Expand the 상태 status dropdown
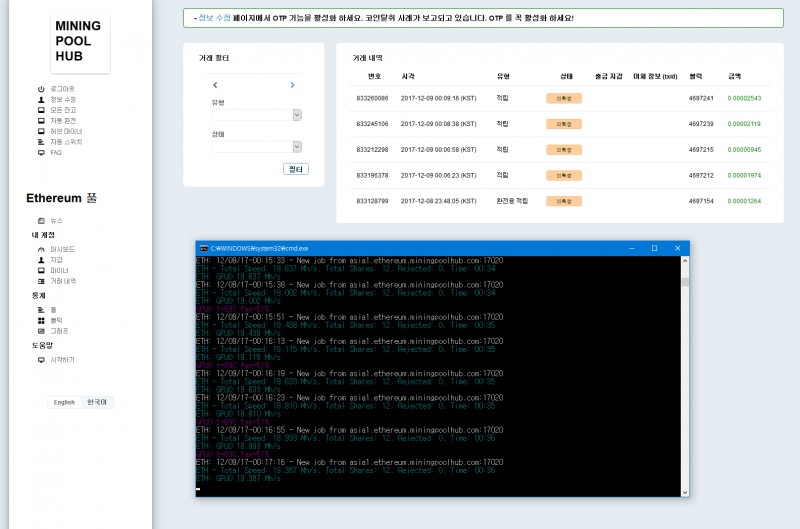This screenshot has height=529, width=800. point(256,146)
